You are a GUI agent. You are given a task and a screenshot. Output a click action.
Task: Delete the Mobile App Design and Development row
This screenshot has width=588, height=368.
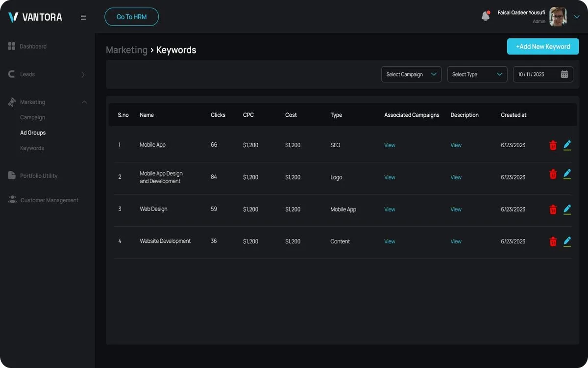[x=553, y=174]
